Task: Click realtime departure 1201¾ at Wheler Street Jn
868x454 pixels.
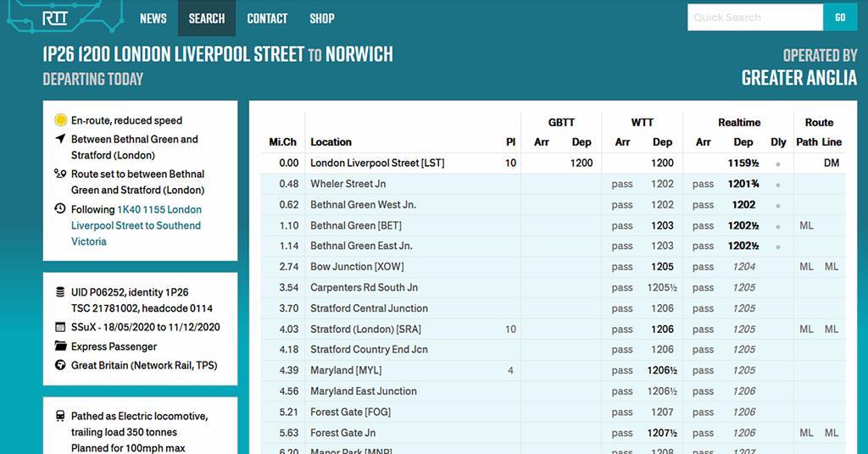Action: pos(743,184)
